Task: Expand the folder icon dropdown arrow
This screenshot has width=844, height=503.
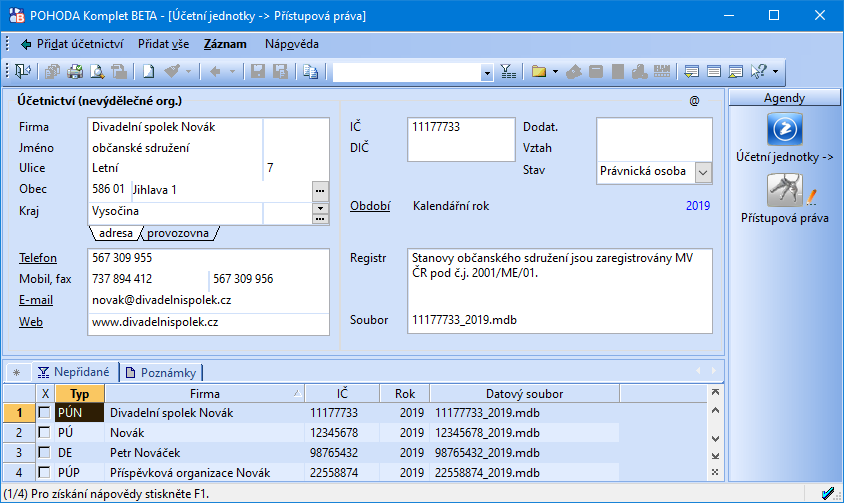Action: pos(555,72)
